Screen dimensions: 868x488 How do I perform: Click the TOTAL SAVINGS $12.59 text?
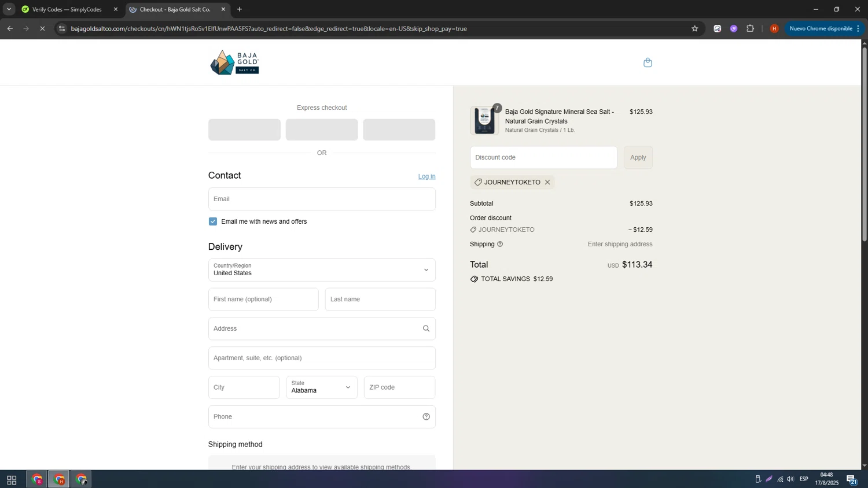coord(517,279)
